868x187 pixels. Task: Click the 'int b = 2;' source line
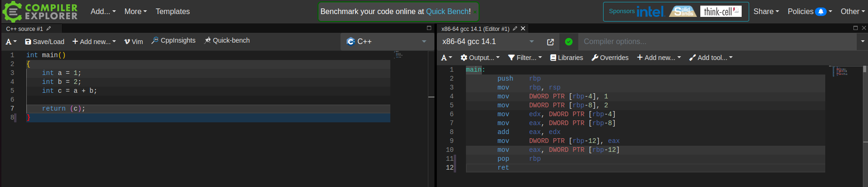click(62, 82)
